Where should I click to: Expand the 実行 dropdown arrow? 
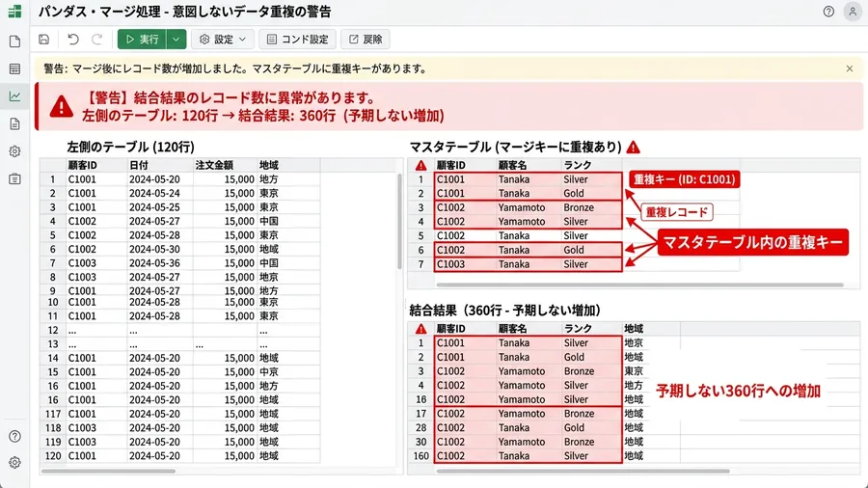176,40
